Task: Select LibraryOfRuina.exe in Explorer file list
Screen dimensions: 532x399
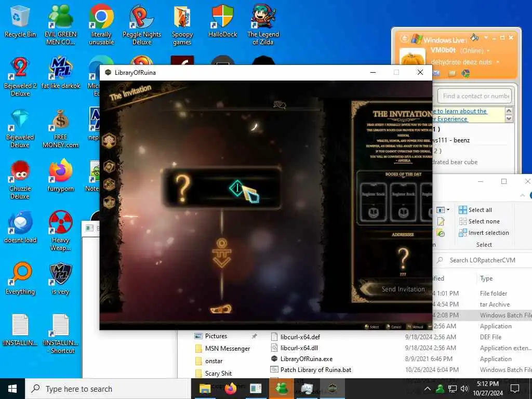Action: pyautogui.click(x=302, y=359)
